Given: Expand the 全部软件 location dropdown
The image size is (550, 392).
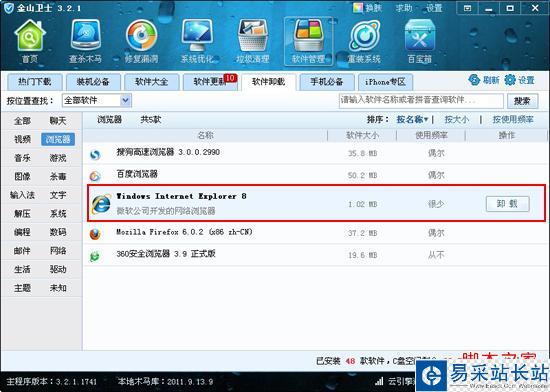Looking at the screenshot, I should 97,101.
